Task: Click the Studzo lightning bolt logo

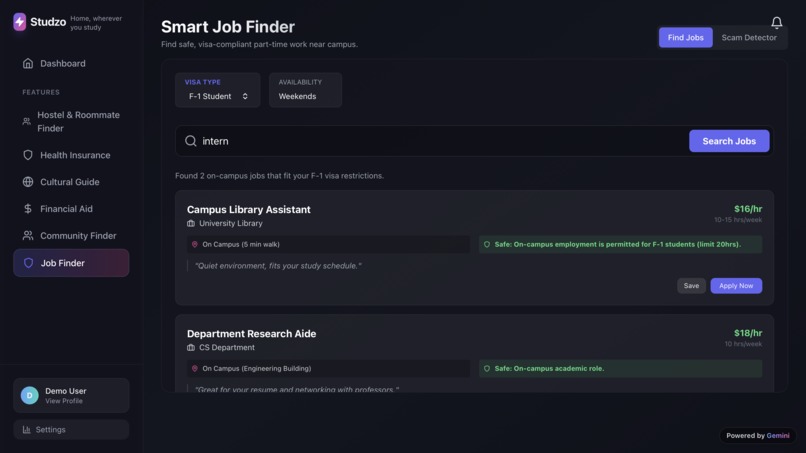Action: pyautogui.click(x=20, y=22)
